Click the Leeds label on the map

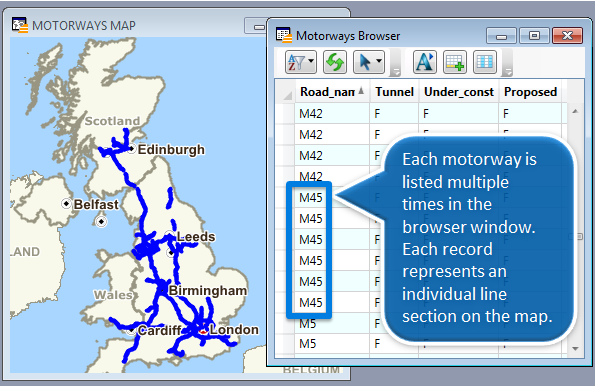(x=196, y=237)
